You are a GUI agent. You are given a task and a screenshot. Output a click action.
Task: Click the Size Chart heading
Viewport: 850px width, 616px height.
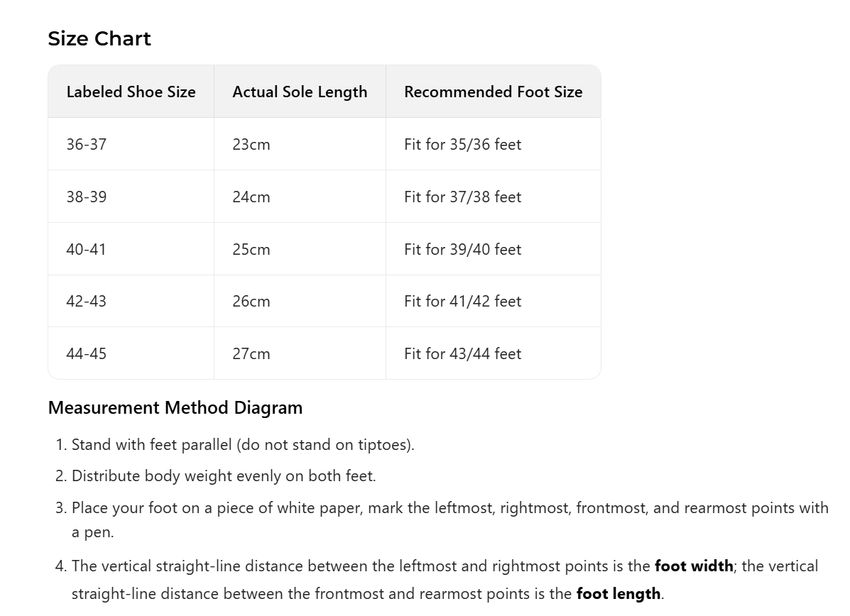tap(99, 38)
